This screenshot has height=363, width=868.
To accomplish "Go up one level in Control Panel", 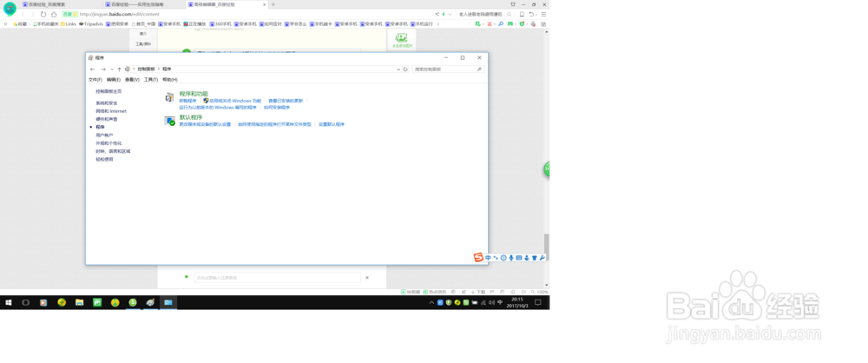I will (x=119, y=69).
